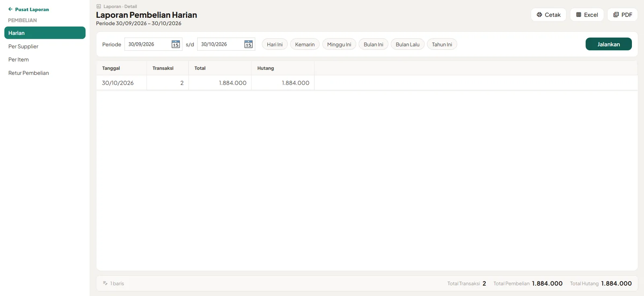The image size is (644, 296).
Task: Click the back arrow beside Pusat Laporan
Action: coord(10,9)
